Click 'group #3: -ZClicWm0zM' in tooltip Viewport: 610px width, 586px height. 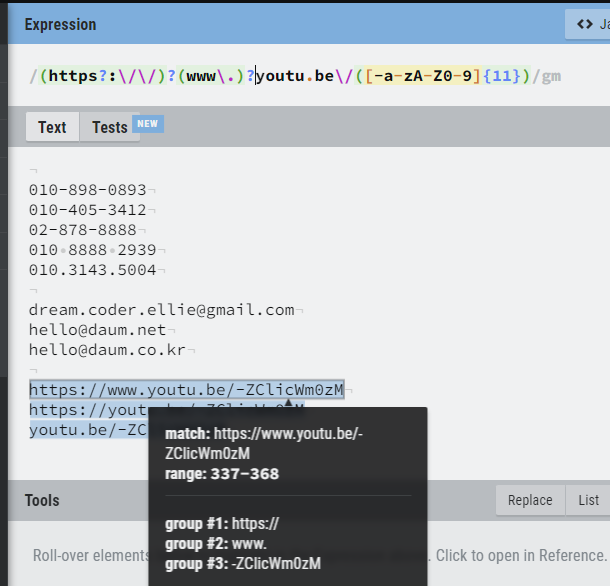click(243, 563)
